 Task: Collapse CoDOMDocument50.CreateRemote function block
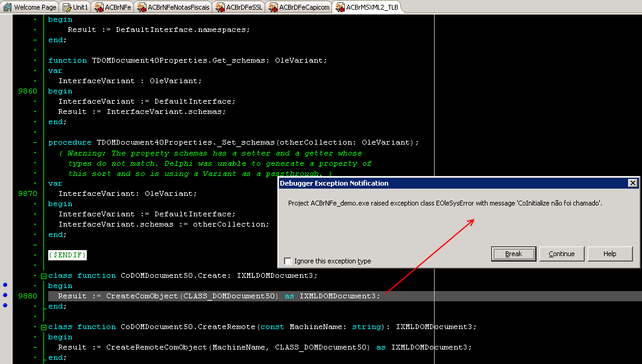click(43, 327)
